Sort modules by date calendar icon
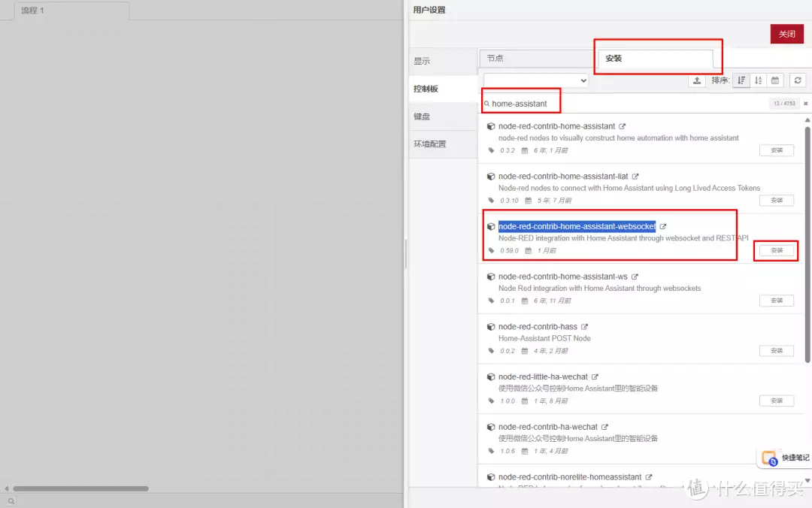The width and height of the screenshot is (812, 508). pos(774,80)
